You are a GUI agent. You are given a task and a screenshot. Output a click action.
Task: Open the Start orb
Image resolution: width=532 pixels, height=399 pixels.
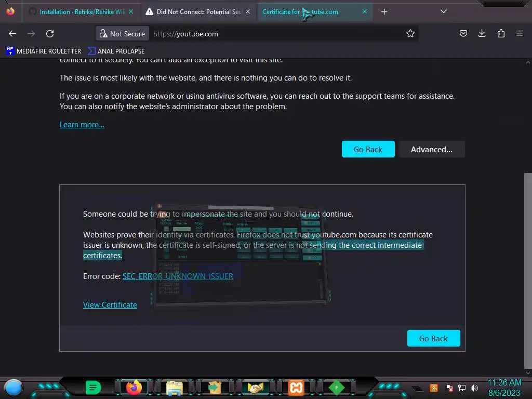coord(14,388)
